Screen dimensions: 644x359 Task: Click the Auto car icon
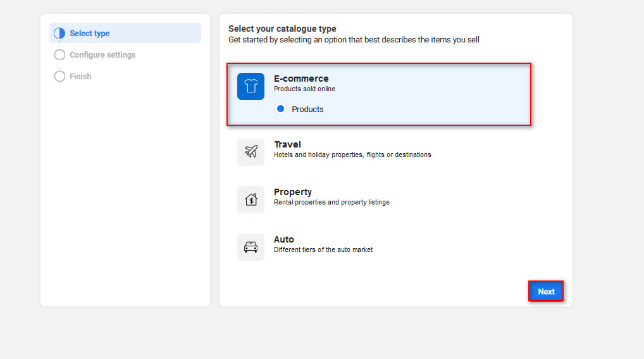pyautogui.click(x=251, y=247)
